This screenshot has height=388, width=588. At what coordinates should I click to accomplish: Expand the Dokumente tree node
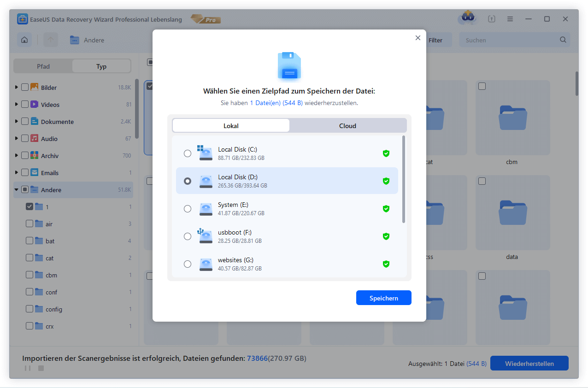(x=17, y=122)
